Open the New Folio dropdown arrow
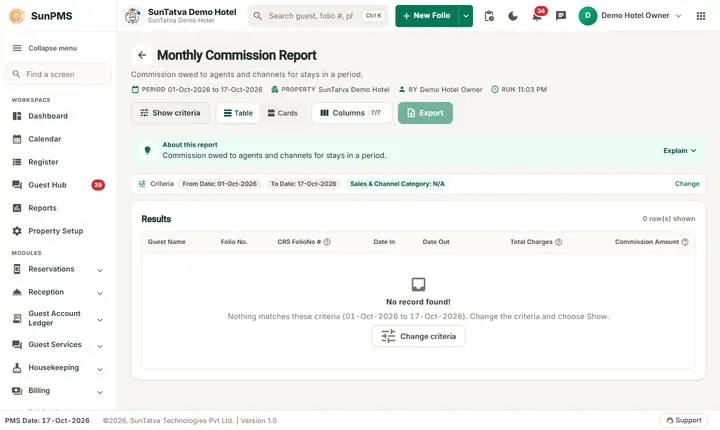 click(466, 16)
